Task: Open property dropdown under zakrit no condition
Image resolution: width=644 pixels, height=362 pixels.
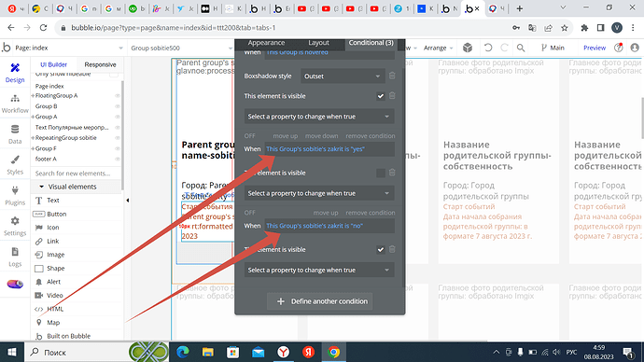Action: coord(319,270)
